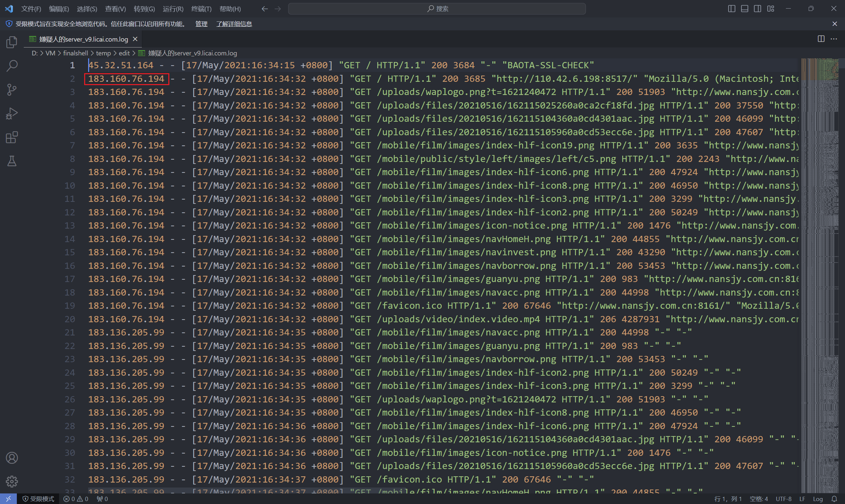Screen dimensions: 845x504
Task: Click breadcrumb log file name segment
Action: click(x=187, y=53)
